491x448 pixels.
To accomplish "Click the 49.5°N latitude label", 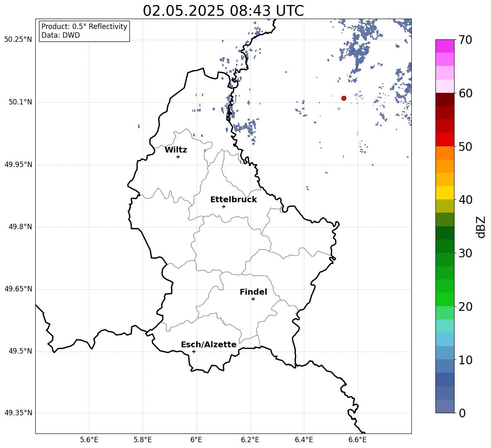I will [x=20, y=351].
